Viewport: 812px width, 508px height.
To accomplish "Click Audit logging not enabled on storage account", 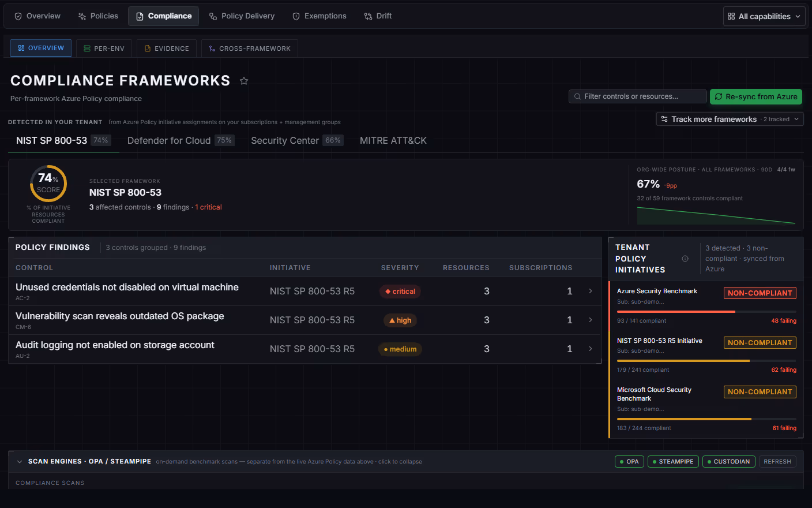I will (115, 345).
